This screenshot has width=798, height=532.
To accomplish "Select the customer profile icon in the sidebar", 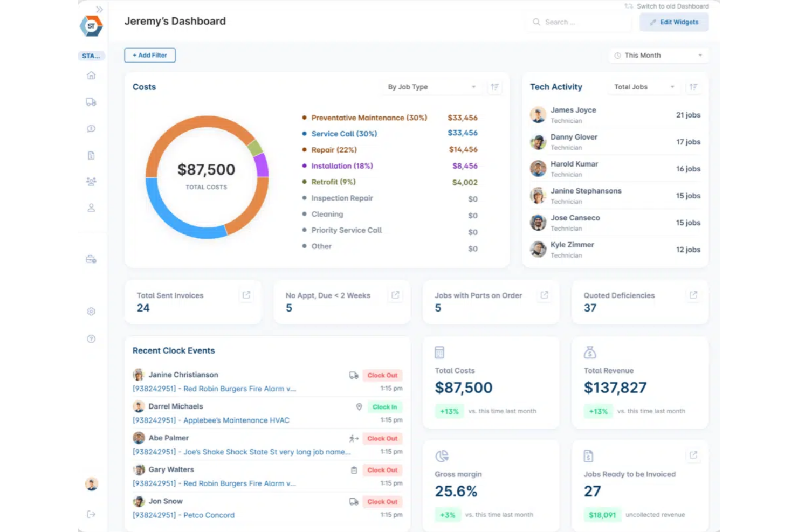I will tap(91, 208).
